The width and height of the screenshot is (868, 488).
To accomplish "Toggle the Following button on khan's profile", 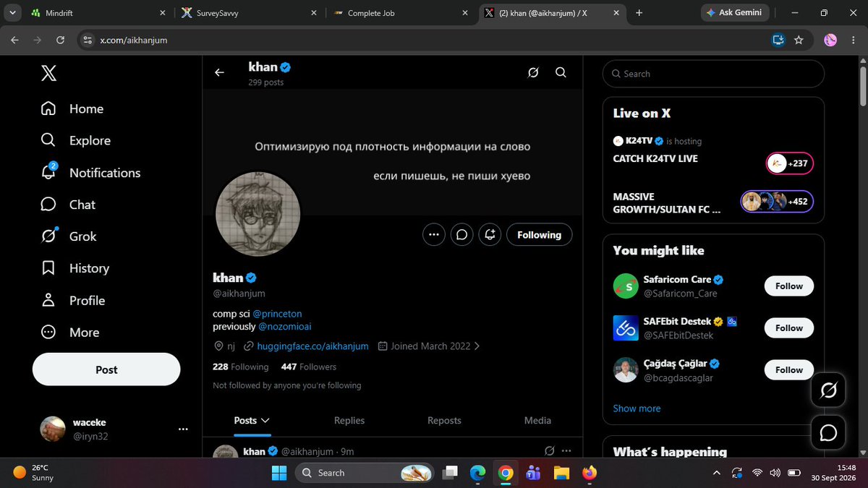I will point(539,234).
